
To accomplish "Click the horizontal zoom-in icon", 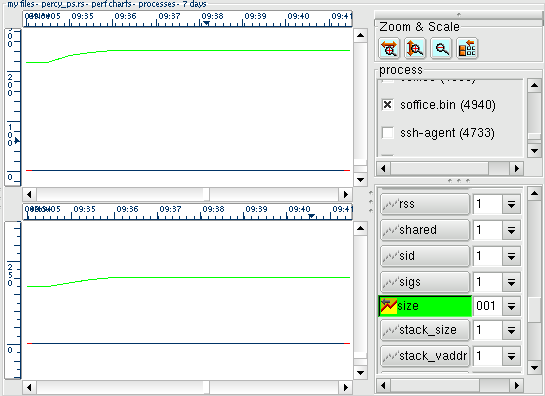I will (389, 48).
